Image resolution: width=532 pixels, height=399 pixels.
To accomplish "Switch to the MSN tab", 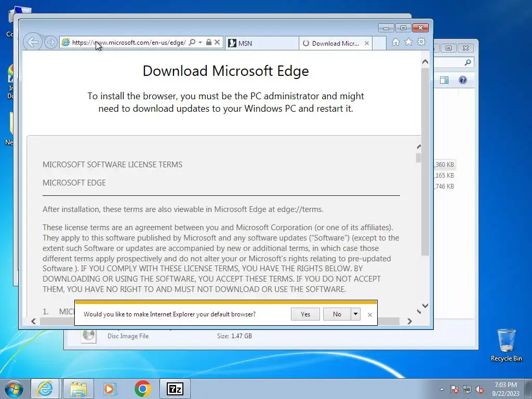I will point(262,43).
